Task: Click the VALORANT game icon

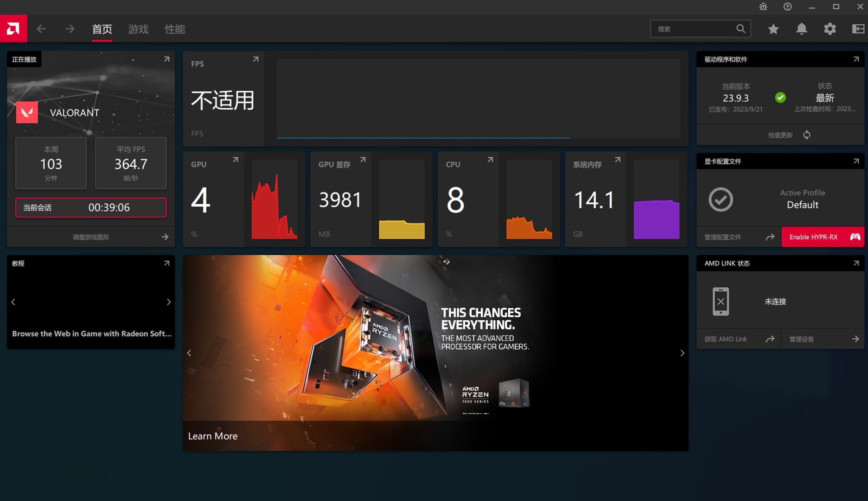Action: point(27,112)
